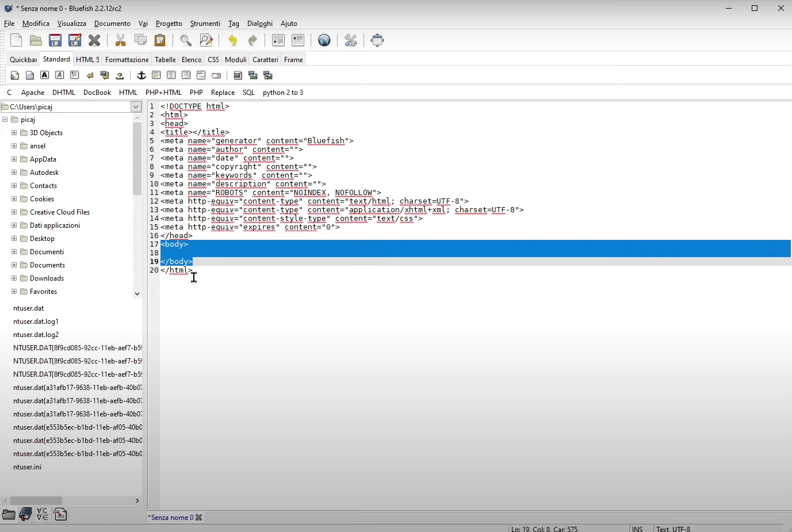Create a new file with toolbar icon
Image resolution: width=792 pixels, height=532 pixels.
tap(16, 40)
